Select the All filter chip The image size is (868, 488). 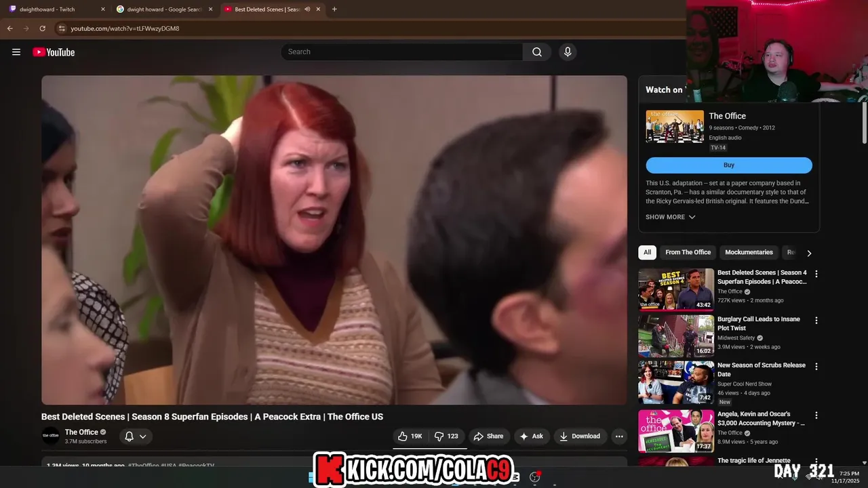tap(647, 252)
